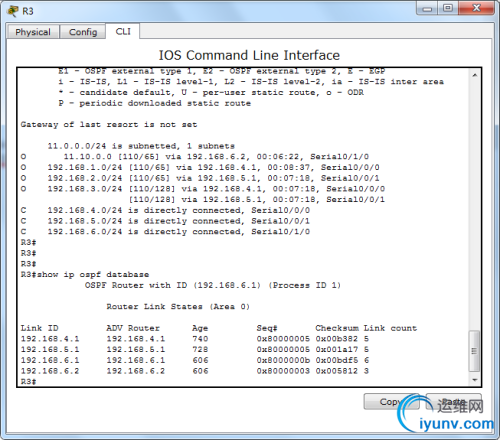Click the 'IOS Command Line Interface' heading

pyautogui.click(x=249, y=55)
